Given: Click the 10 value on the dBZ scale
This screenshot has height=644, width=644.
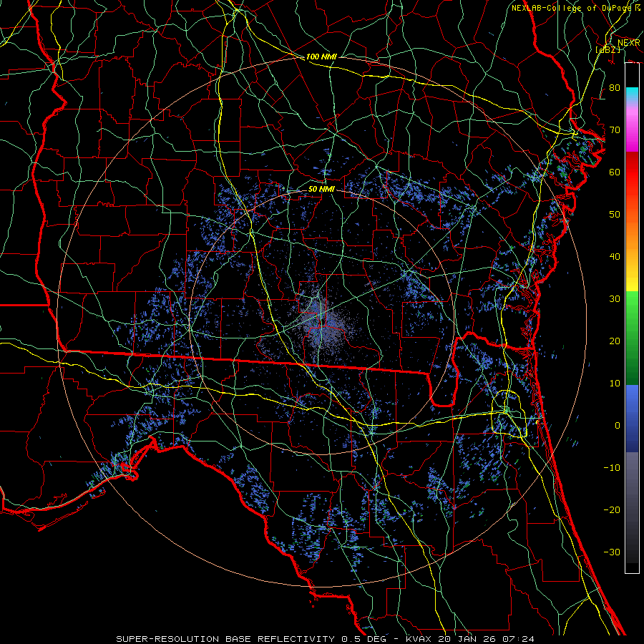Looking at the screenshot, I should click(615, 384).
